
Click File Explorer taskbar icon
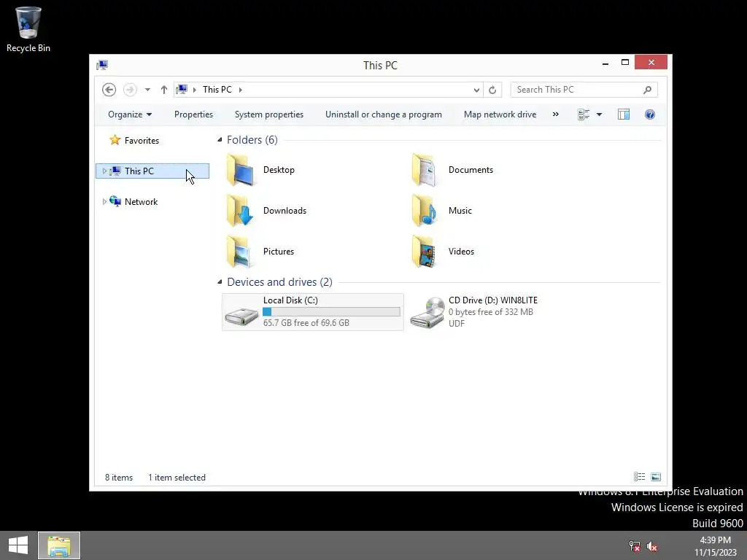coord(59,545)
